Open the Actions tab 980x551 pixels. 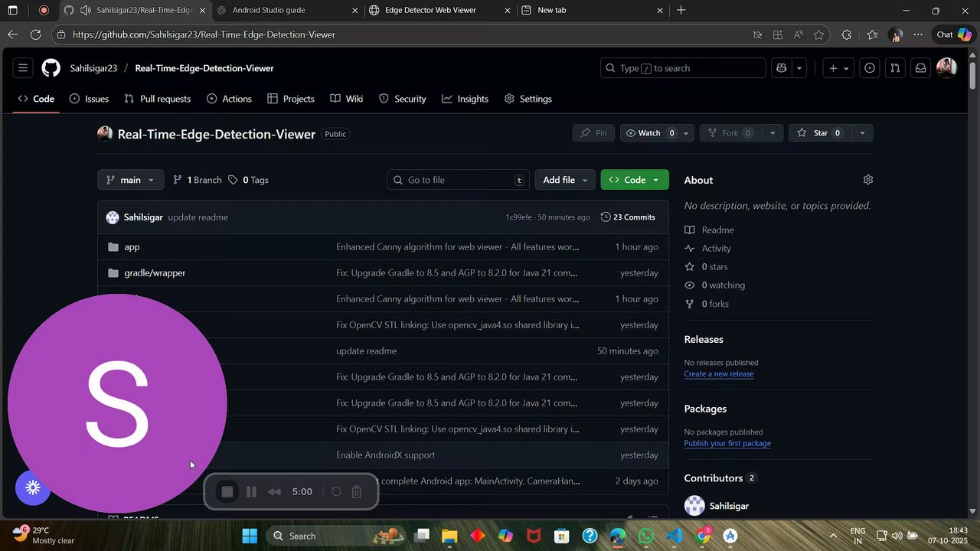tap(229, 99)
